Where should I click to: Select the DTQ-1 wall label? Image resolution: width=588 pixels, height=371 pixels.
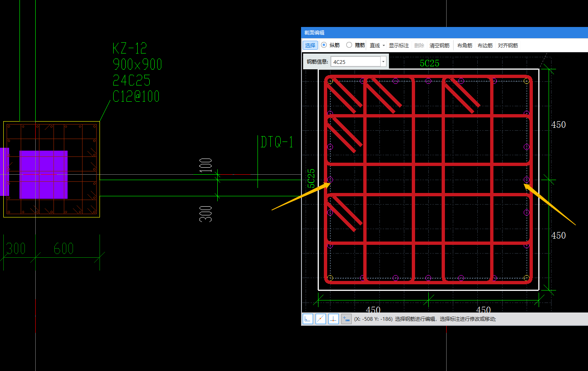click(277, 142)
